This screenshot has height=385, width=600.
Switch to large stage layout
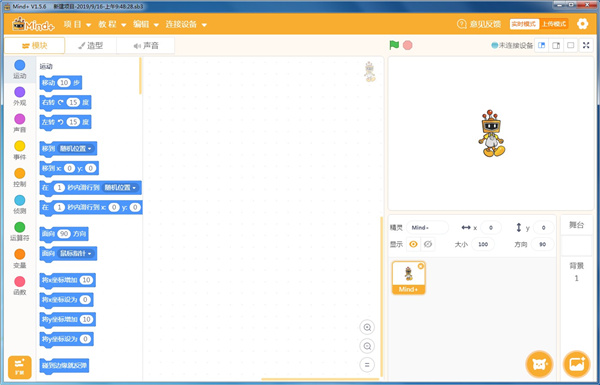(x=556, y=45)
